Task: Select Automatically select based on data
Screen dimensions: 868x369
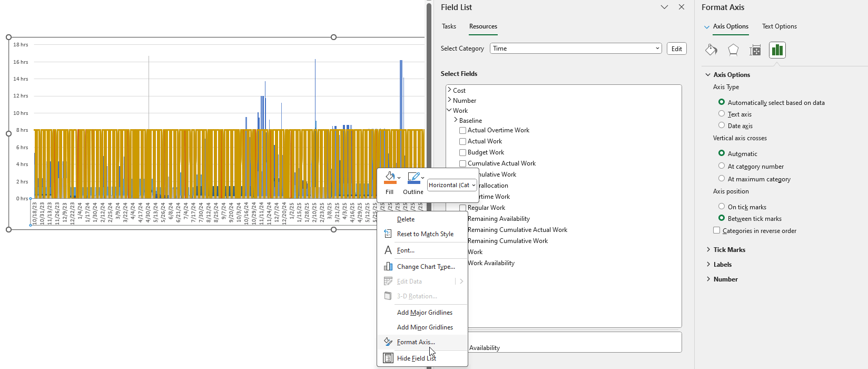Action: [722, 102]
